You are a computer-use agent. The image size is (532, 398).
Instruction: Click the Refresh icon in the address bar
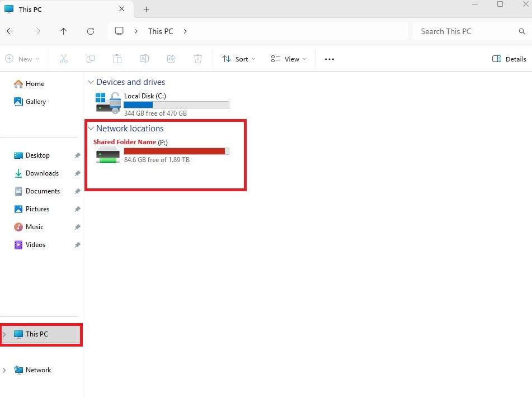(x=91, y=31)
